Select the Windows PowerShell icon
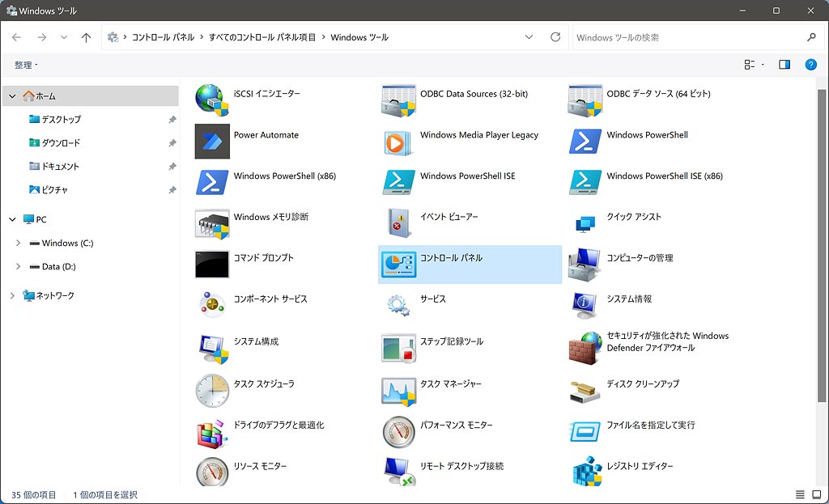Image resolution: width=829 pixels, height=504 pixels. click(x=585, y=141)
